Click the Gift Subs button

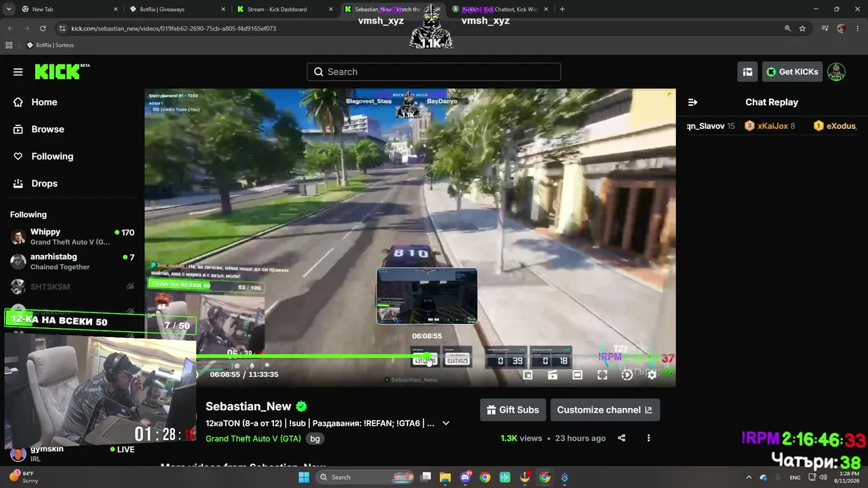coord(513,410)
